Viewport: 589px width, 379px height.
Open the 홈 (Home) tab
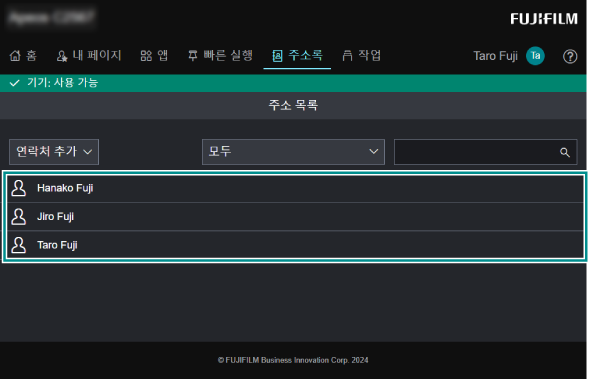tap(23, 56)
